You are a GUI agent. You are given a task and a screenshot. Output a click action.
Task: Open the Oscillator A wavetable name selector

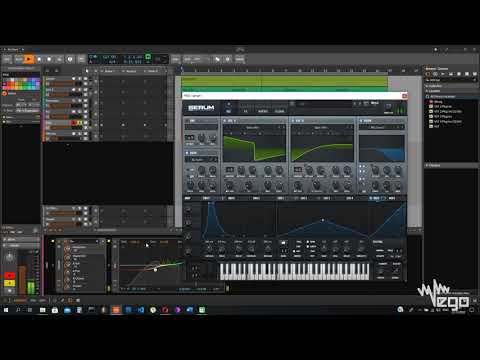click(252, 127)
